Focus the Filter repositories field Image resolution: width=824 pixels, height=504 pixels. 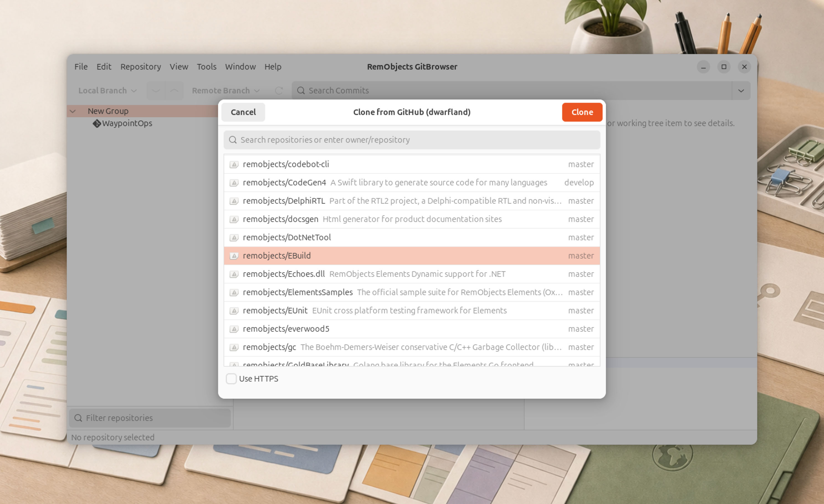(x=150, y=418)
